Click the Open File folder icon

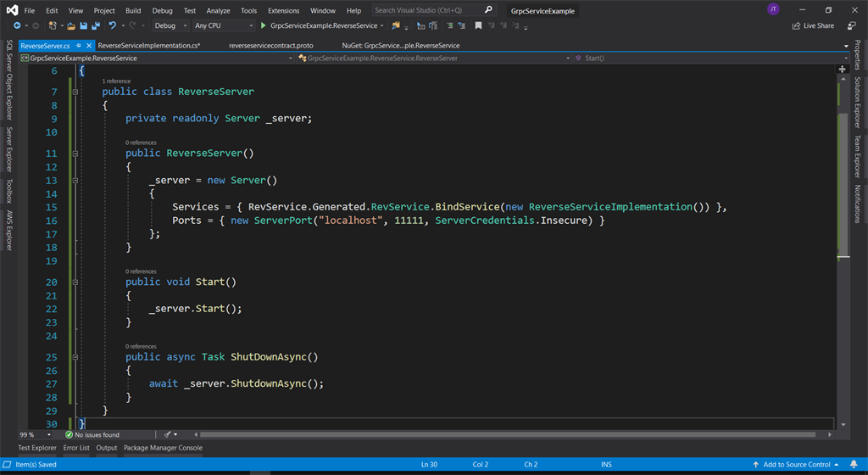click(71, 26)
